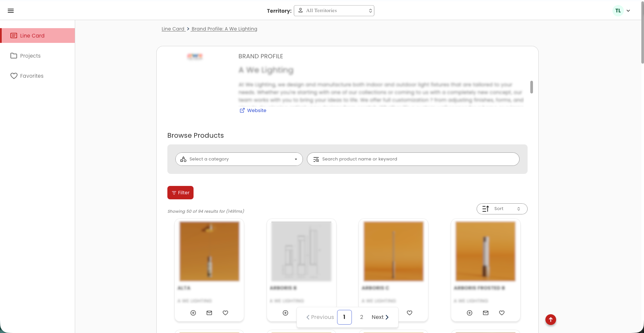Click the red Filter button
Image resolution: width=644 pixels, height=333 pixels.
pyautogui.click(x=180, y=193)
